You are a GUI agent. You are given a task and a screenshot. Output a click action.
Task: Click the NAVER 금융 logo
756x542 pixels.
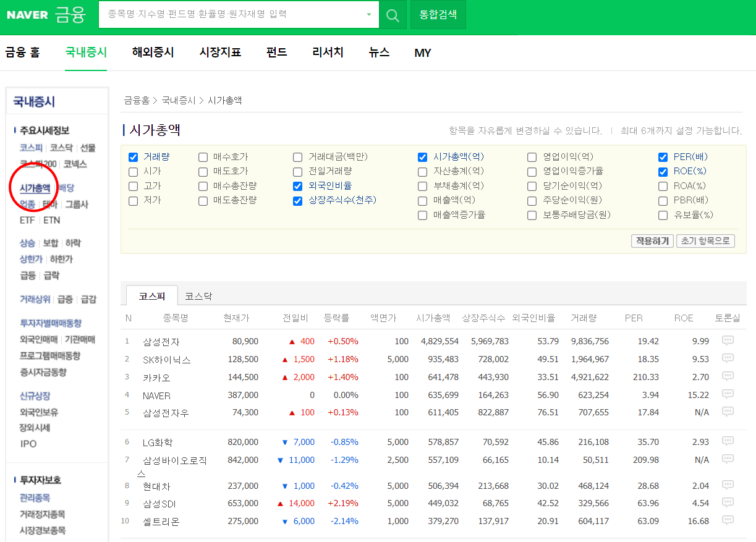click(46, 14)
